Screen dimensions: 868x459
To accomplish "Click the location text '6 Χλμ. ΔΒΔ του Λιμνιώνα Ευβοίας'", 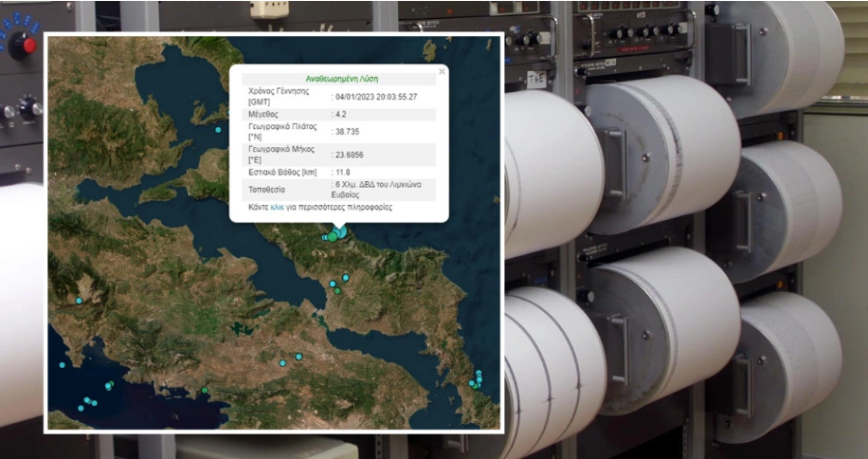I will pyautogui.click(x=378, y=189).
